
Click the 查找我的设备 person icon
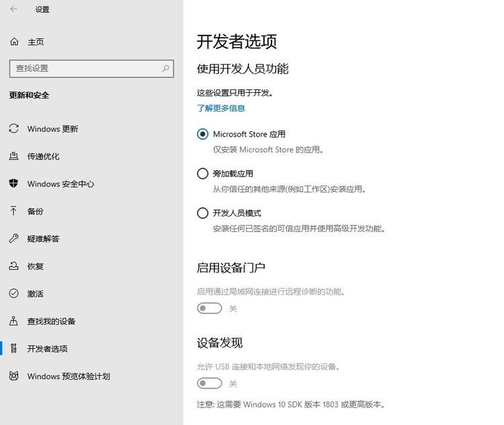[13, 321]
